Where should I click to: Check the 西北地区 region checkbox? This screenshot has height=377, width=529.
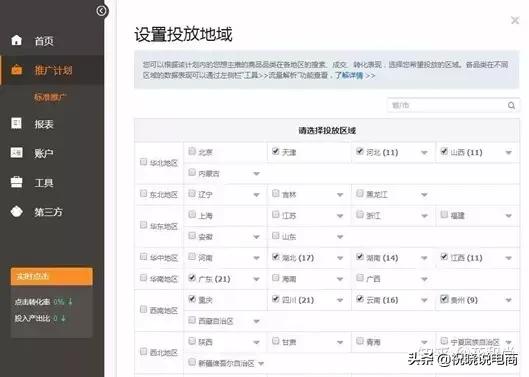click(x=143, y=352)
